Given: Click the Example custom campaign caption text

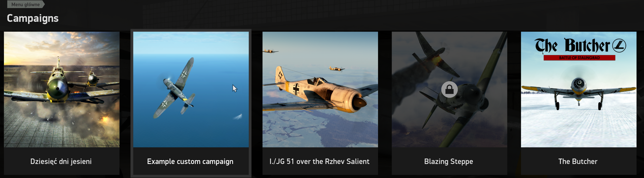Looking at the screenshot, I should [x=190, y=162].
